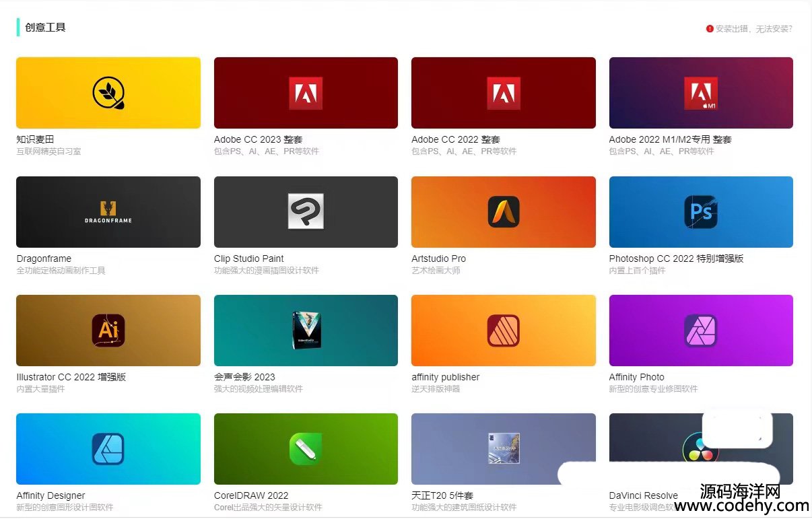This screenshot has height=519, width=812.
Task: Click the DaVinci Resolve logo icon
Action: pyautogui.click(x=700, y=449)
